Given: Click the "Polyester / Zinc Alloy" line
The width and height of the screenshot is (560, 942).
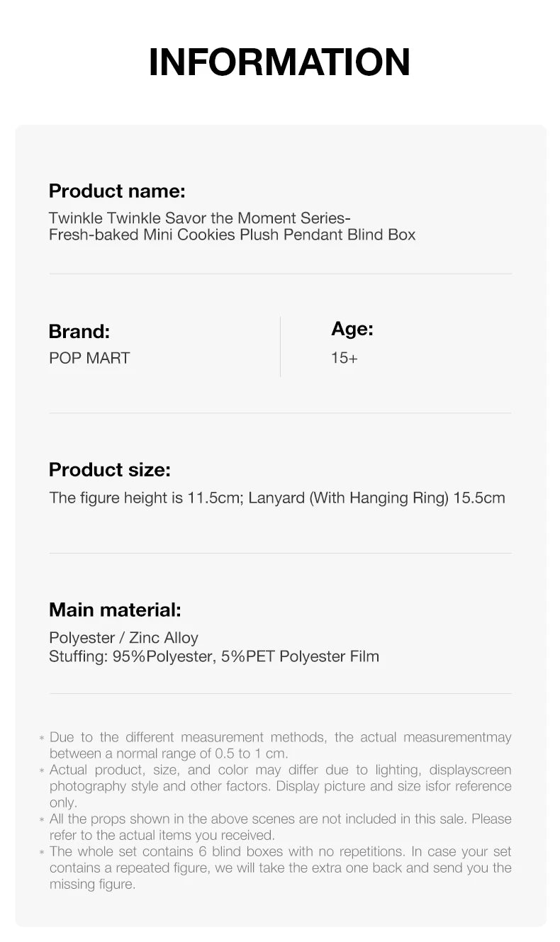Looking at the screenshot, I should click(123, 638).
